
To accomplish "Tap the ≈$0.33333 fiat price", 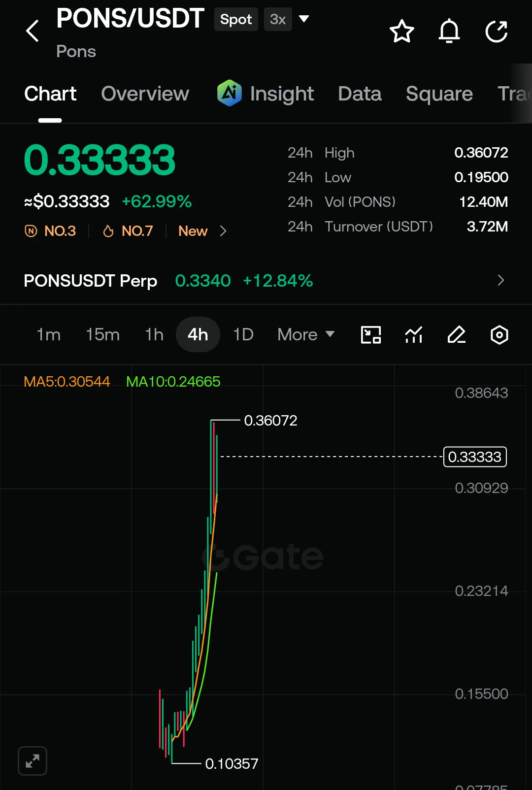I will click(x=67, y=201).
